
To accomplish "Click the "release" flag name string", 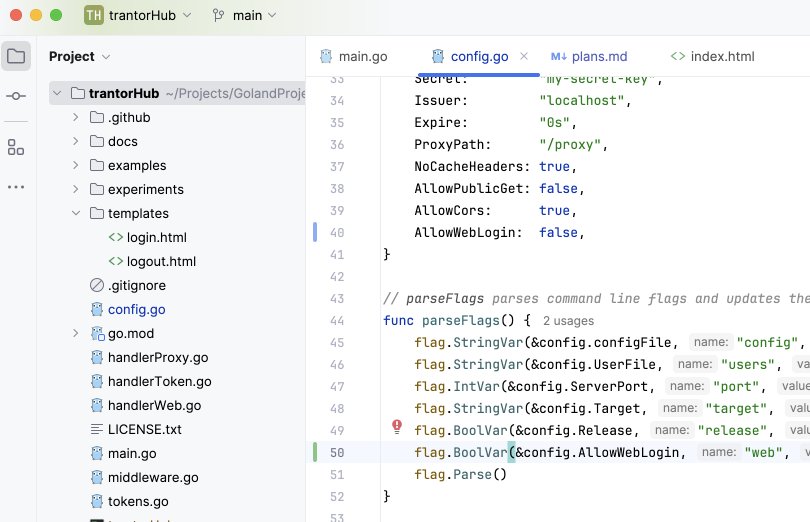I will pyautogui.click(x=732, y=431).
